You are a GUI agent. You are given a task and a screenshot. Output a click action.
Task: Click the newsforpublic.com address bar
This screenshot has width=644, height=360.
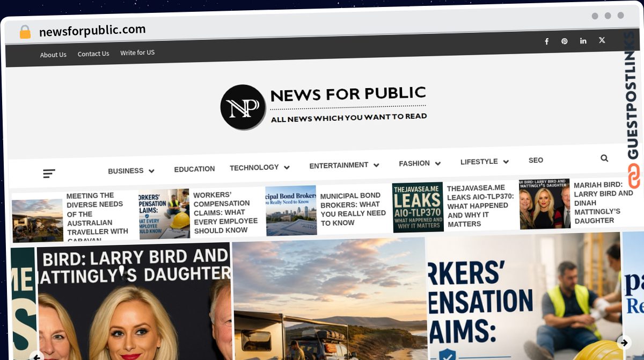pos(92,31)
